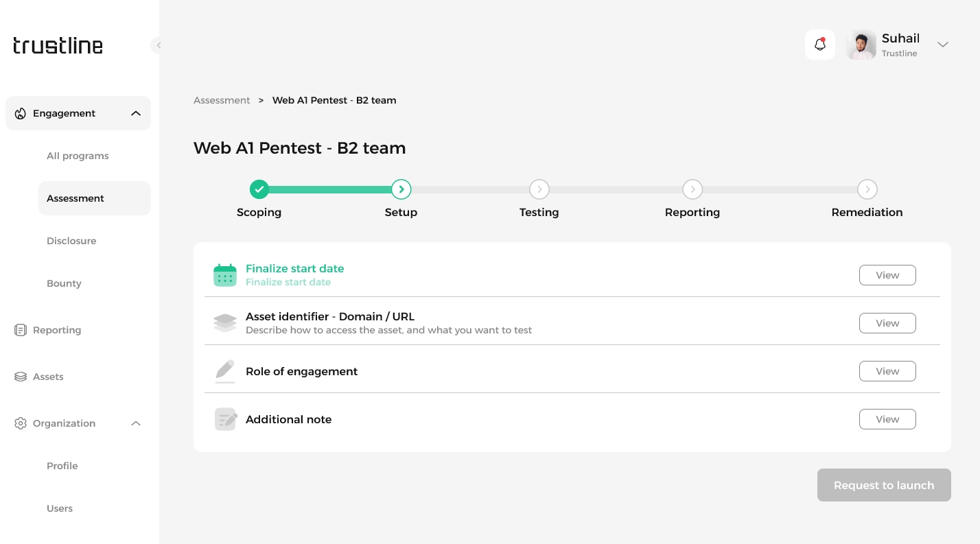Click the Request to launch button
980x544 pixels.
[883, 485]
